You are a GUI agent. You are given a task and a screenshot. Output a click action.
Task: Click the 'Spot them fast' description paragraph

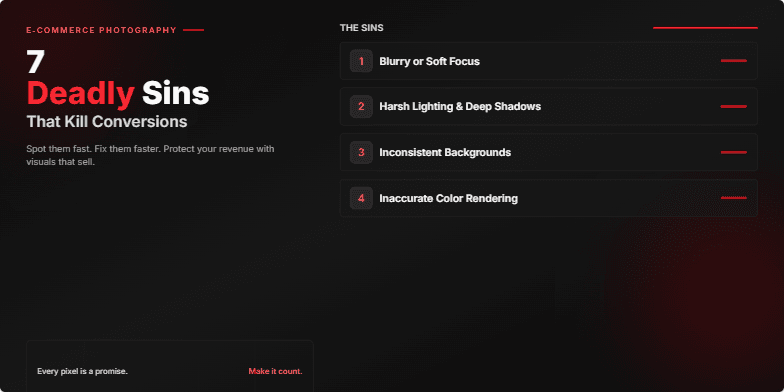coord(150,156)
